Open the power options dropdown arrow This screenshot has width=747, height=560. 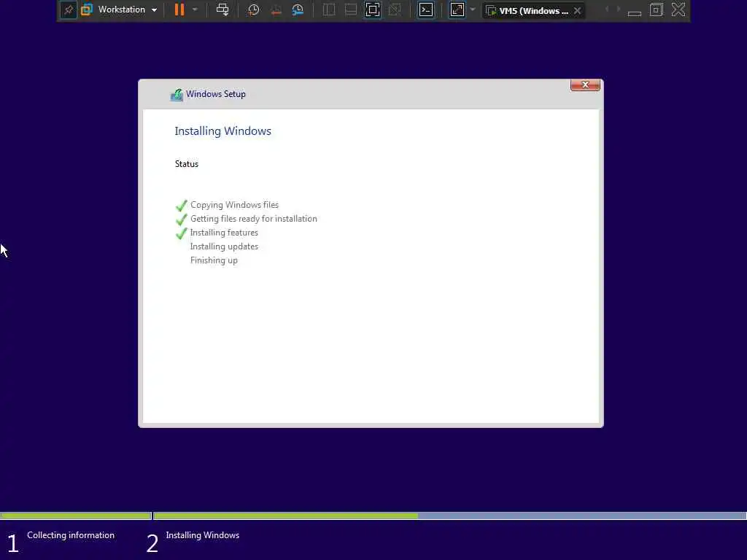point(195,9)
